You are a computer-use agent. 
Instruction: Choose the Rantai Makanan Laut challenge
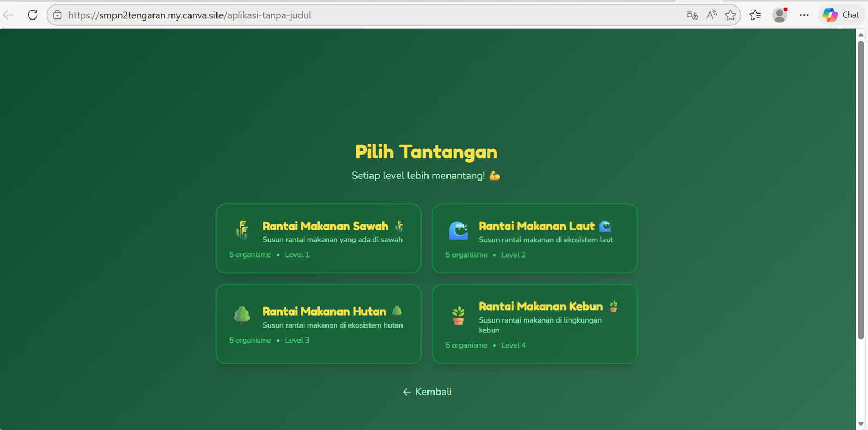534,239
